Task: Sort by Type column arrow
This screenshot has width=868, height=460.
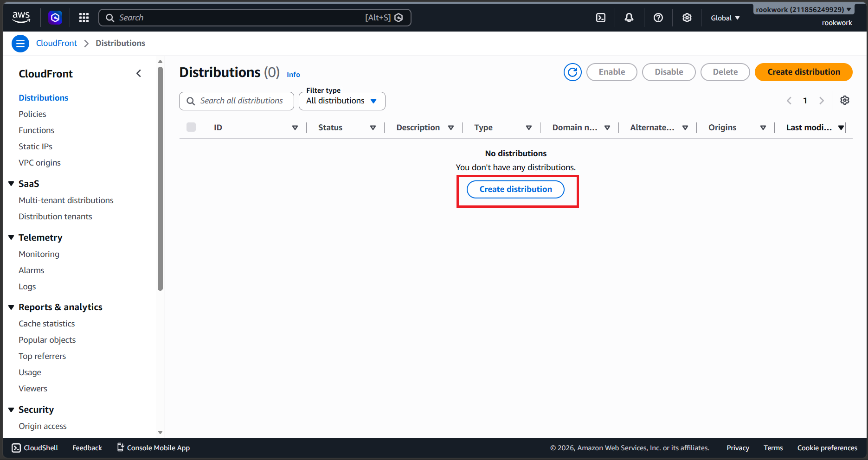Action: [x=528, y=128]
